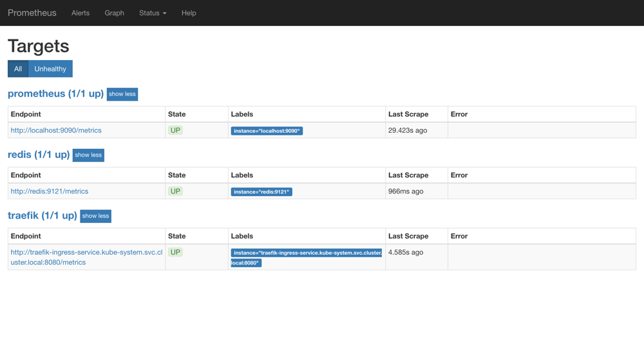Open the traefik-ingress-service metrics endpoint link

point(87,257)
